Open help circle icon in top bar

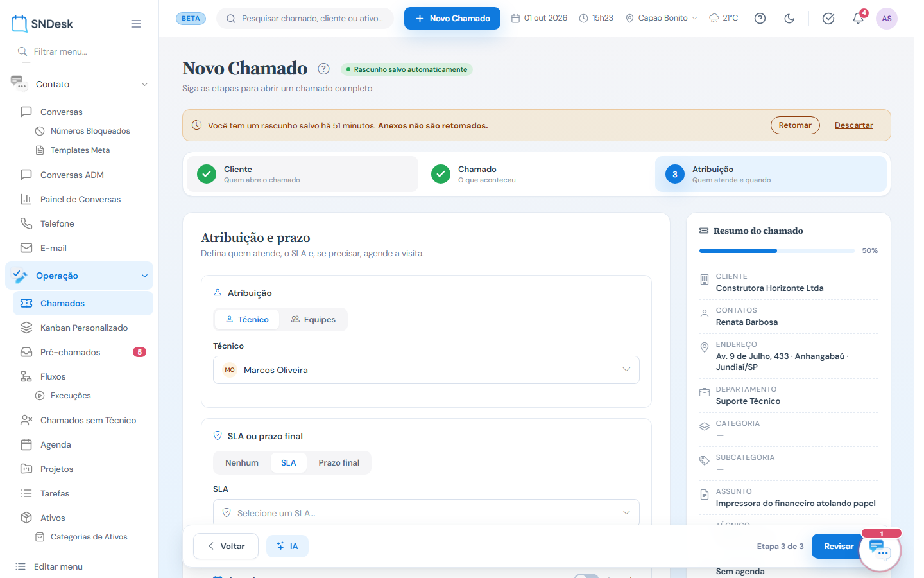pos(760,18)
